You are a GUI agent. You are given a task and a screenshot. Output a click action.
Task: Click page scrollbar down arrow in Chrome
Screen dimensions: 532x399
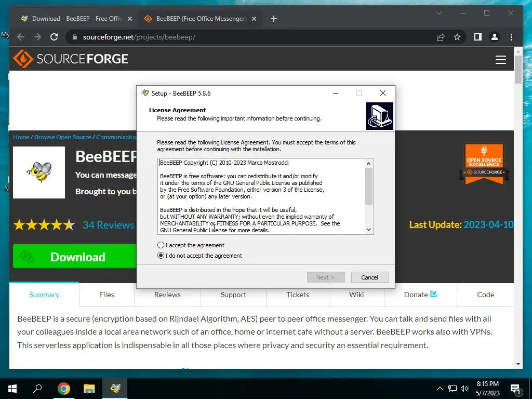(518, 364)
